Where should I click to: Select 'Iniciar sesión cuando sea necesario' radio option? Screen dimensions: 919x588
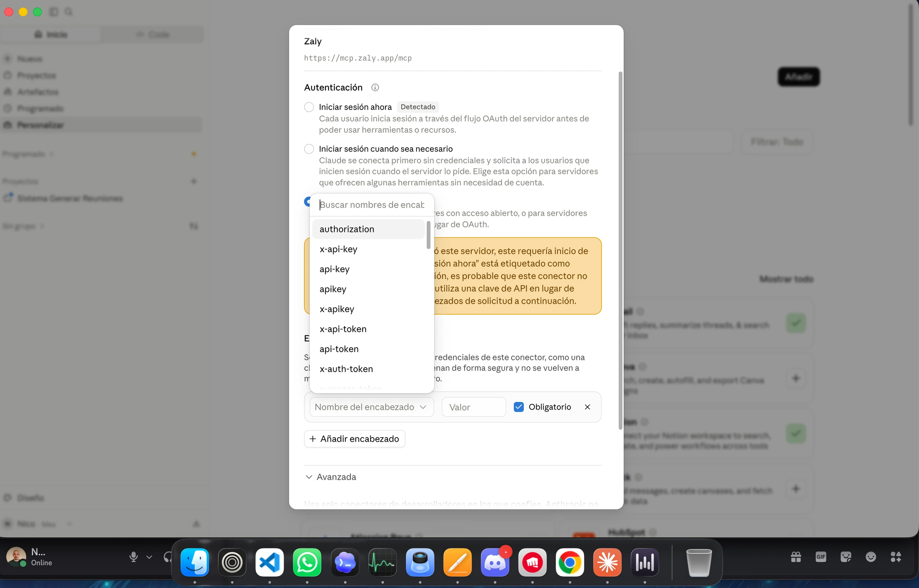coord(309,149)
